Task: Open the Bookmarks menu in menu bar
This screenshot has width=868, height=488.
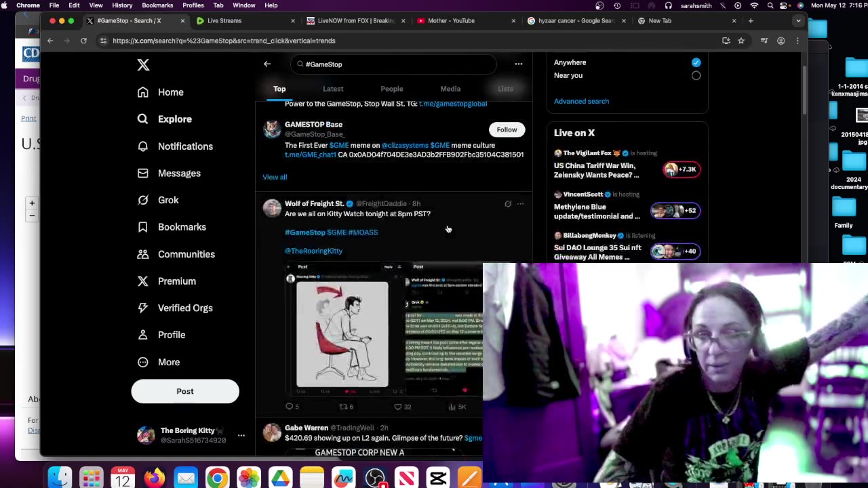Action: (x=157, y=5)
